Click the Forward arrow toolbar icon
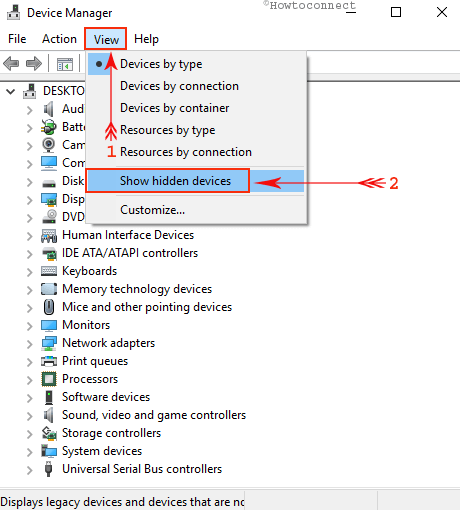 click(34, 63)
